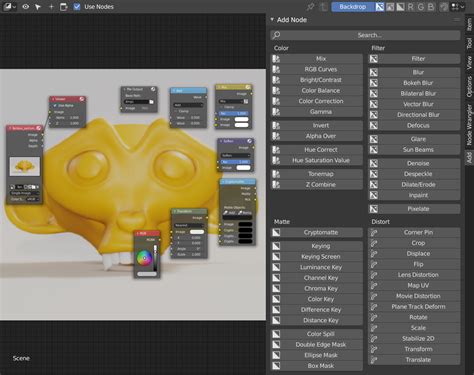The width and height of the screenshot is (474, 375).
Task: Open the editor type selector icon
Action: 9,7
